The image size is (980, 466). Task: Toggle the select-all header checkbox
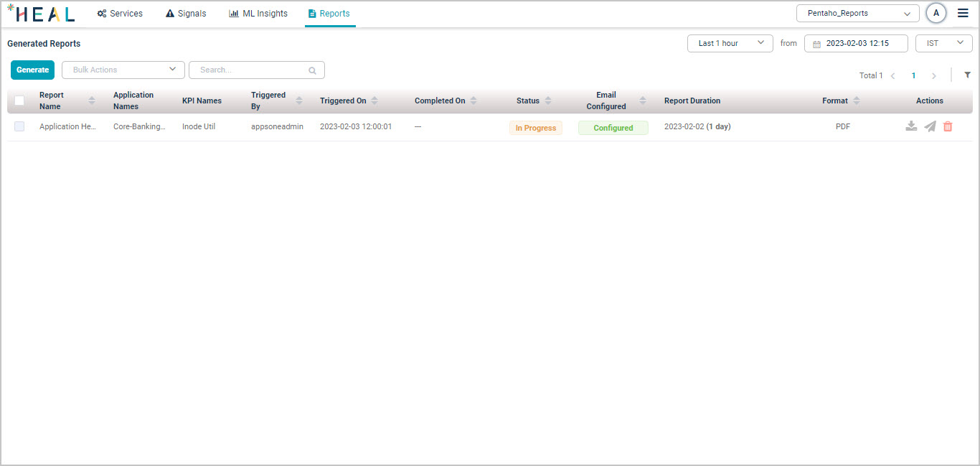pos(19,101)
